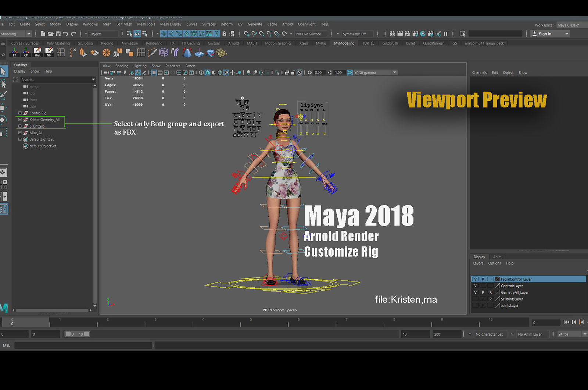Switch to the Sculpting shelf tab
This screenshot has height=390, width=588.
[85, 43]
